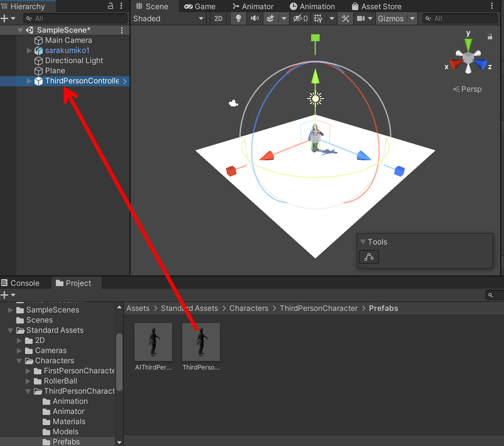Toggle the Scene view lighting icon
Image resolution: width=504 pixels, height=446 pixels.
coord(238,18)
